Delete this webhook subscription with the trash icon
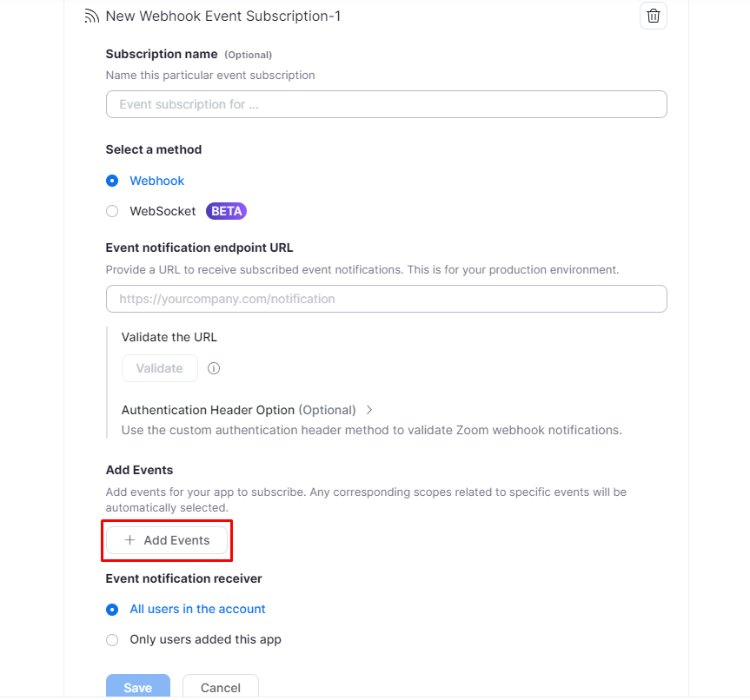The height and width of the screenshot is (700, 750). (654, 16)
